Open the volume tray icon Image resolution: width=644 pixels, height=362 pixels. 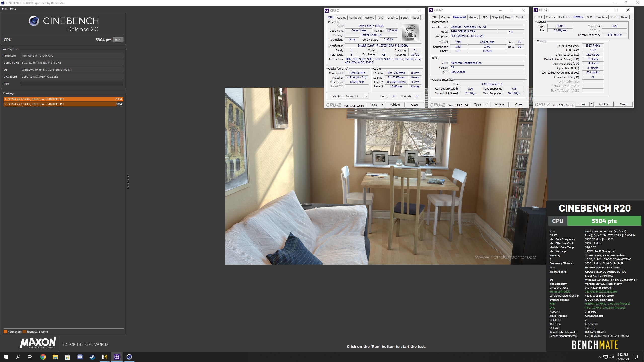pyautogui.click(x=612, y=357)
